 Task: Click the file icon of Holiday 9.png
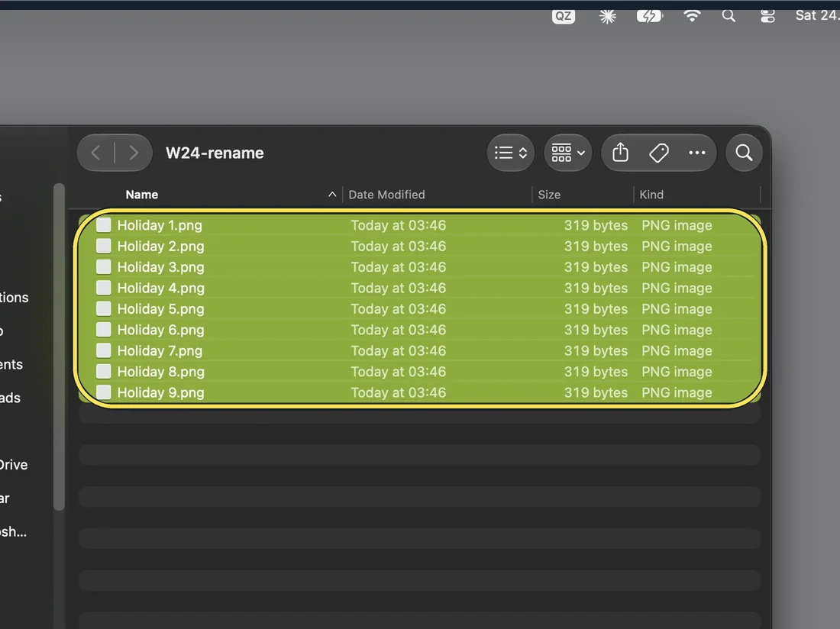click(x=103, y=392)
